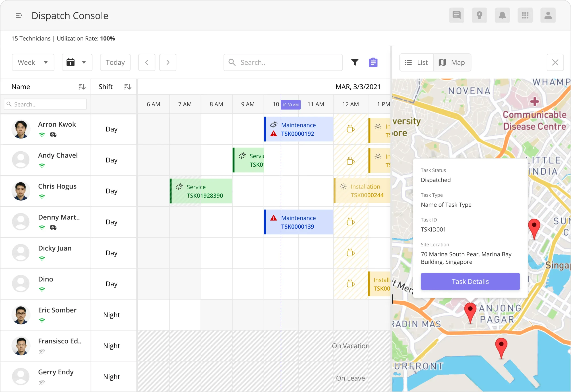Open the lightbulb tips icon
The width and height of the screenshot is (571, 392).
point(479,15)
